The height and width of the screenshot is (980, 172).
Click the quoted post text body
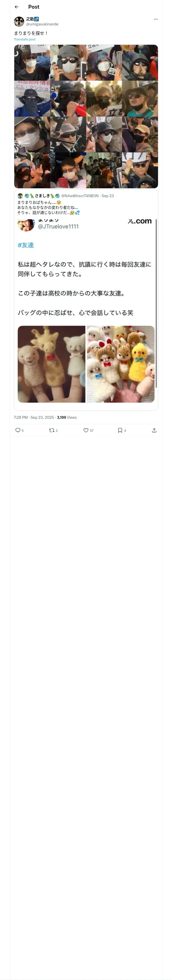coord(48,208)
